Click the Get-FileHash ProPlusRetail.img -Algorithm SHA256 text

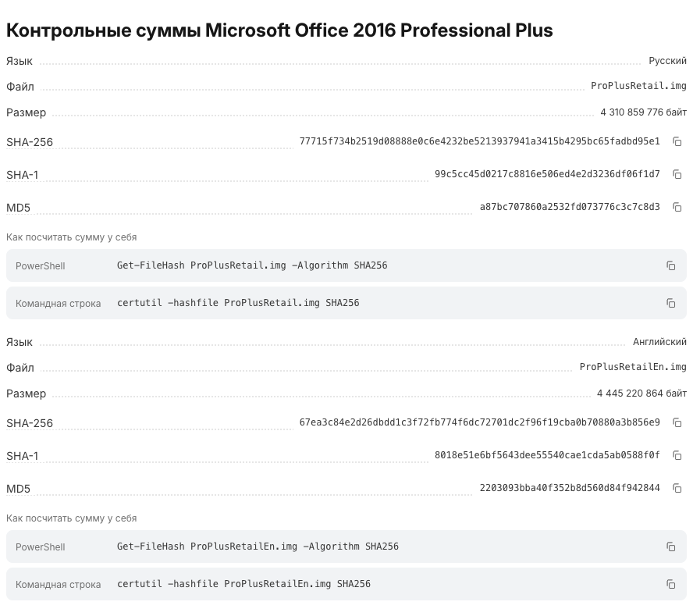[252, 265]
